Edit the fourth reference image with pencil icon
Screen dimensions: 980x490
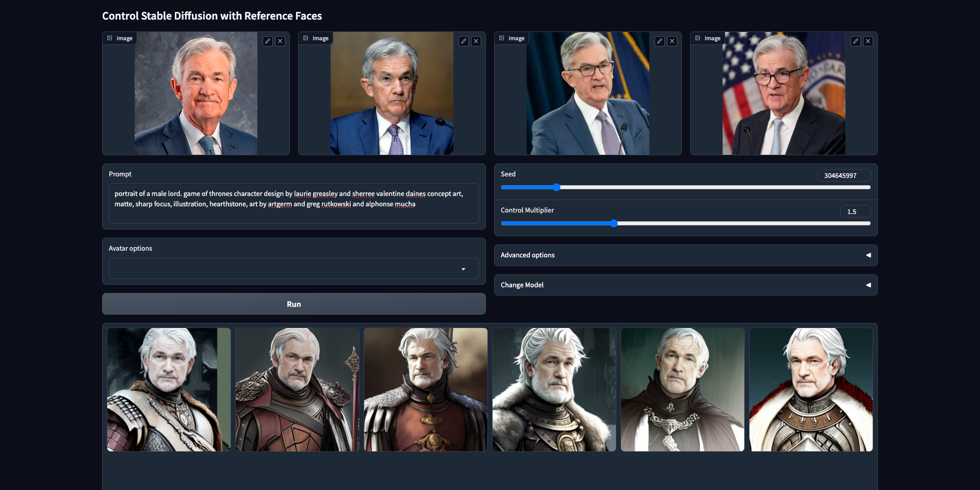click(856, 41)
